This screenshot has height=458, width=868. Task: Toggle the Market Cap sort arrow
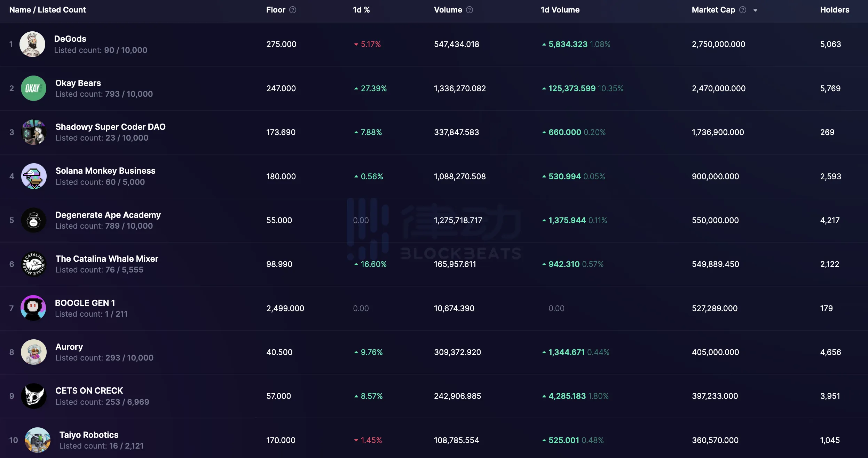point(755,10)
